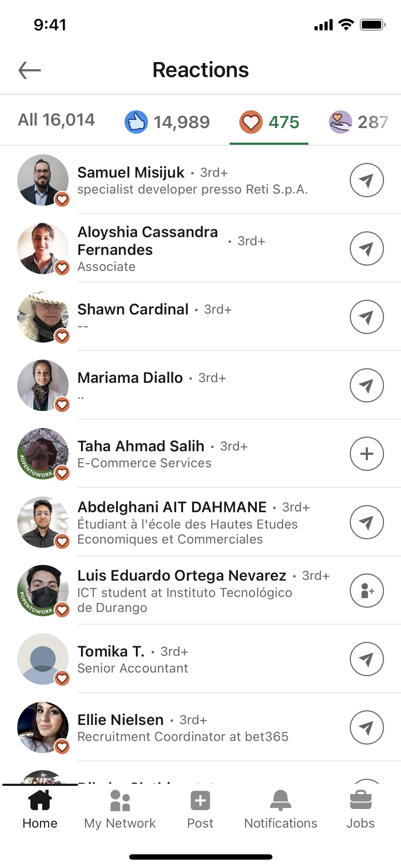Send message to Tomika T.
The image size is (401, 868).
tap(366, 659)
